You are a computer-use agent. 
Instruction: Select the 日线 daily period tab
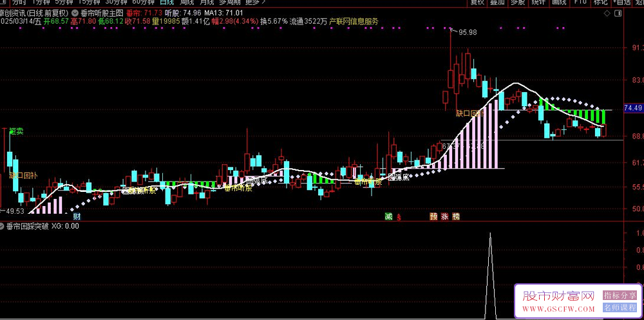point(167,2)
